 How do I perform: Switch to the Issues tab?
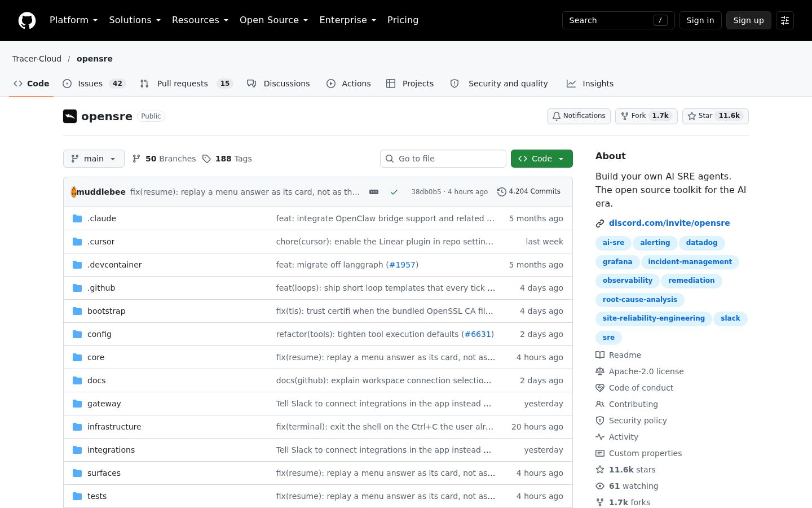pyautogui.click(x=94, y=84)
